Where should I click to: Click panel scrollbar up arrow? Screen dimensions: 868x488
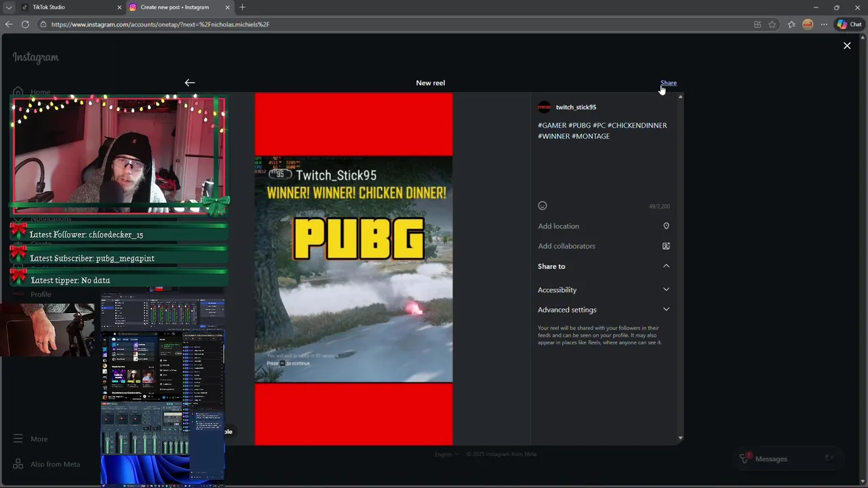coord(680,97)
